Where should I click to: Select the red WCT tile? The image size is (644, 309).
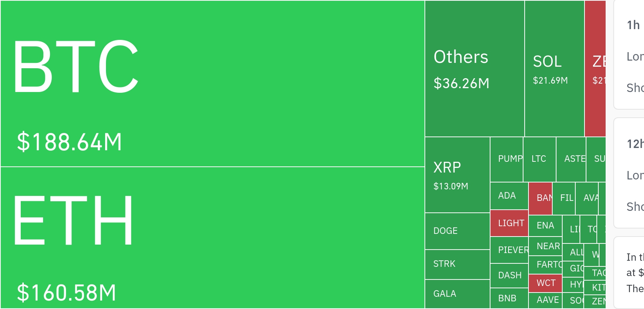tap(545, 283)
